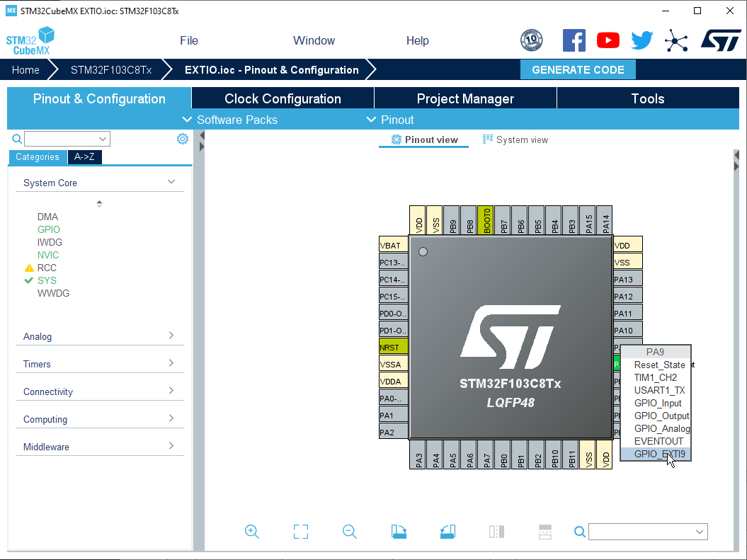Open SYS in System Core list
747x560 pixels.
tap(47, 280)
